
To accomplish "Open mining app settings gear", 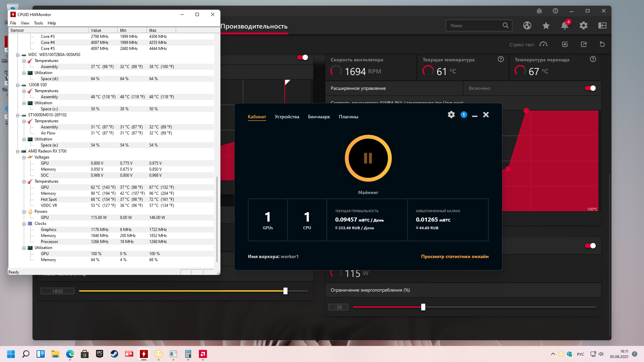I will pyautogui.click(x=451, y=115).
